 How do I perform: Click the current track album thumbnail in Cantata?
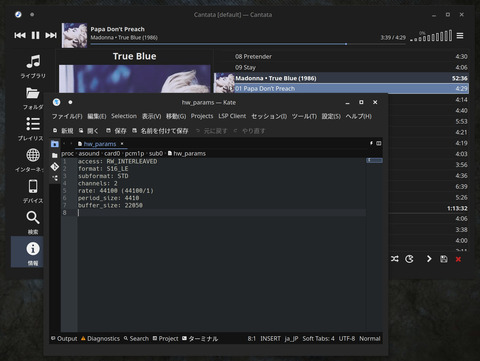coord(74,35)
